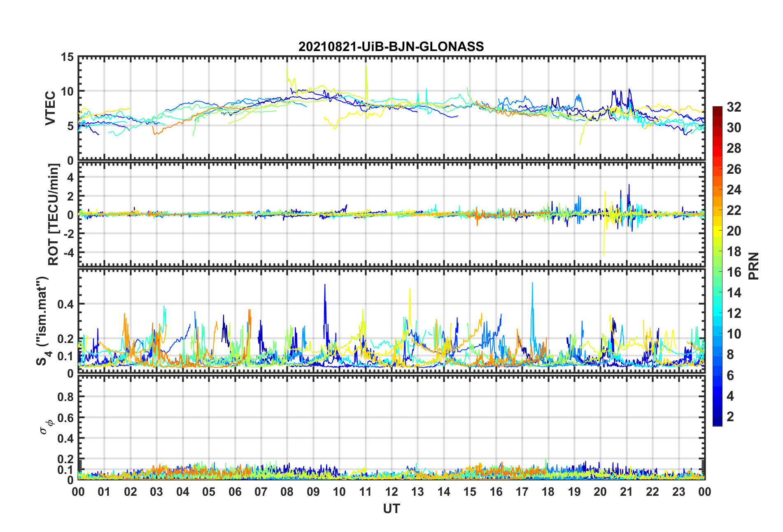783x532 pixels.
Task: Click the VTEC axis tick label 15
Action: [67, 57]
